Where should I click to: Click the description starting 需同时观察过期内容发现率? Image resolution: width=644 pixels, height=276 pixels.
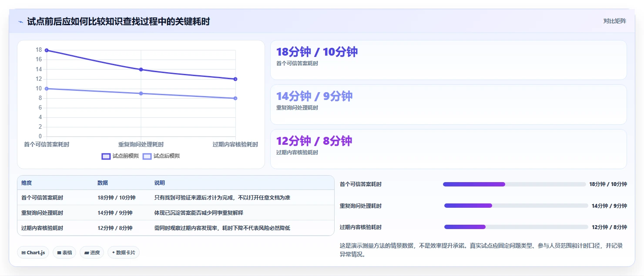tap(222, 228)
